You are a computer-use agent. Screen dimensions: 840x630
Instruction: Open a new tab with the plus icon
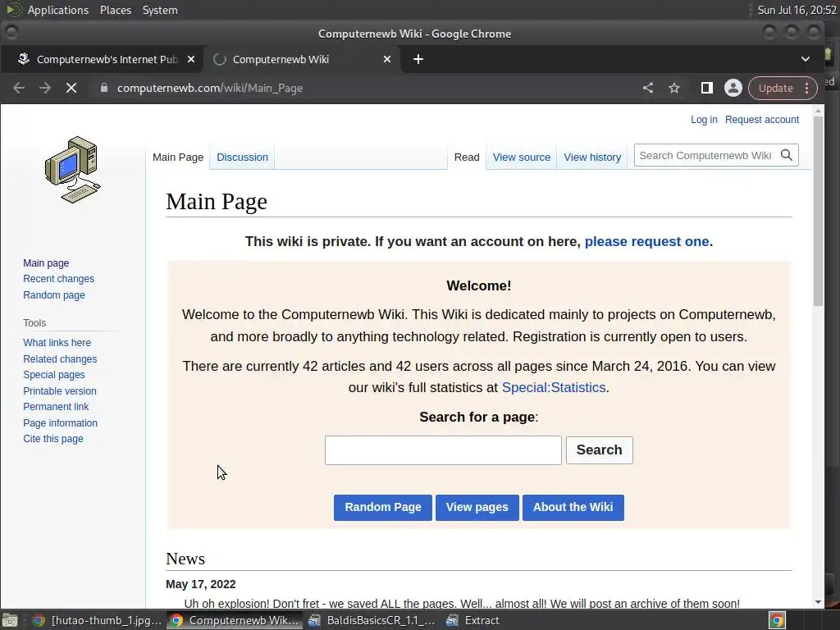418,59
